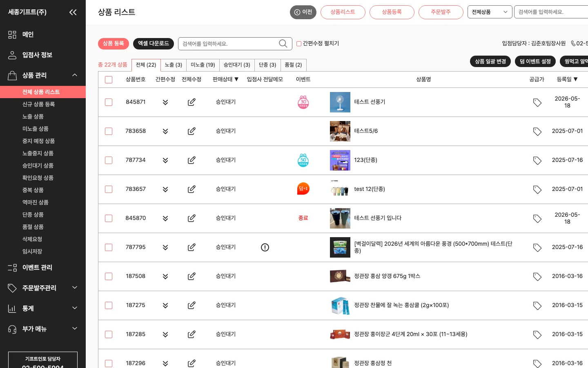588x368 pixels.
Task: Click the 상품 일괄 변경 button
Action: [490, 61]
